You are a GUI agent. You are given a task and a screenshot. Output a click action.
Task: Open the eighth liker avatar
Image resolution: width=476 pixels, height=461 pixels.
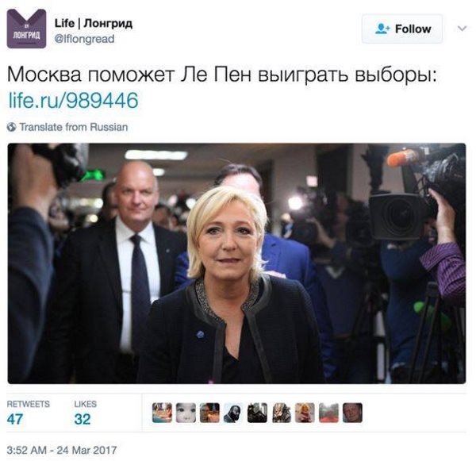tap(328, 413)
